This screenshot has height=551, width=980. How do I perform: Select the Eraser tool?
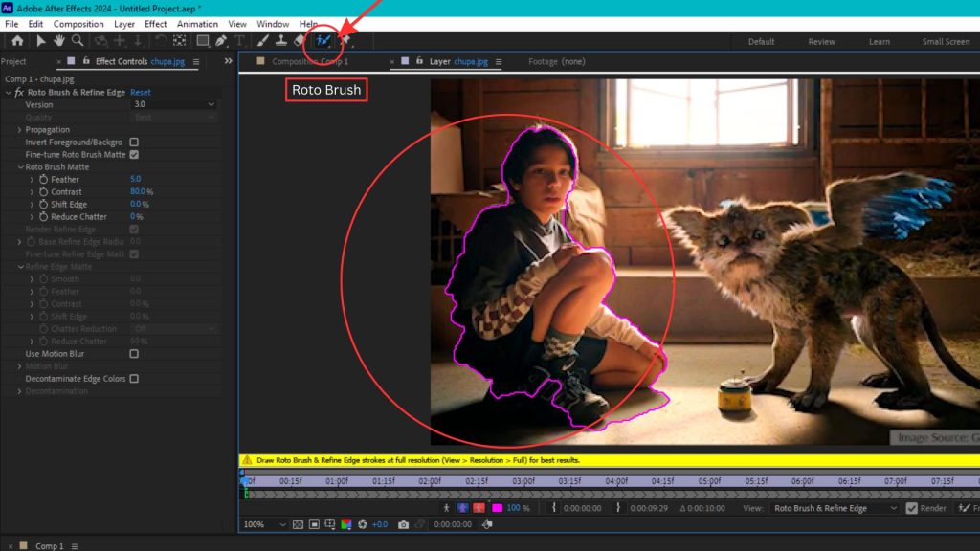tap(300, 41)
